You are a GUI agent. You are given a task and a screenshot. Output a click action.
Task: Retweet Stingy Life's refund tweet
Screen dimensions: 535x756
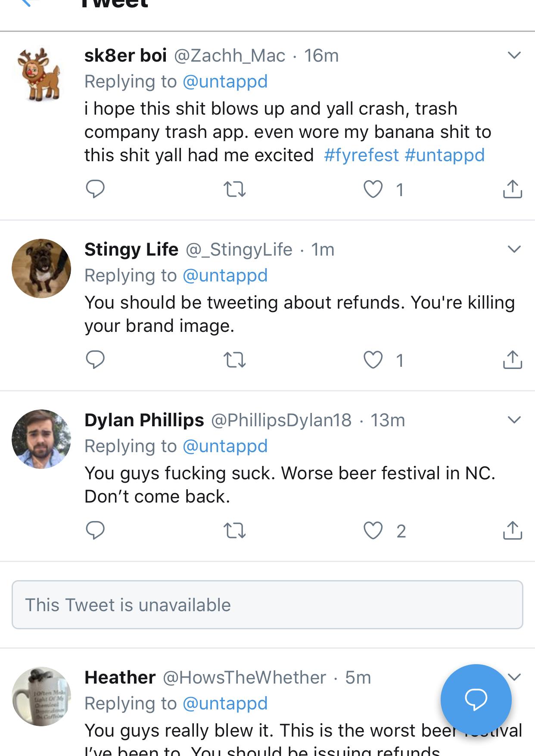(x=235, y=360)
